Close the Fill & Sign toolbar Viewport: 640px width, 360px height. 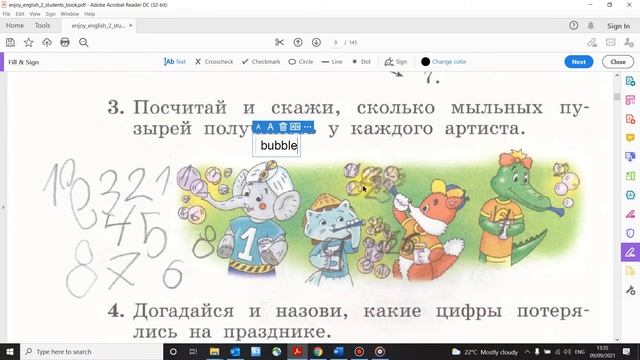click(x=618, y=62)
